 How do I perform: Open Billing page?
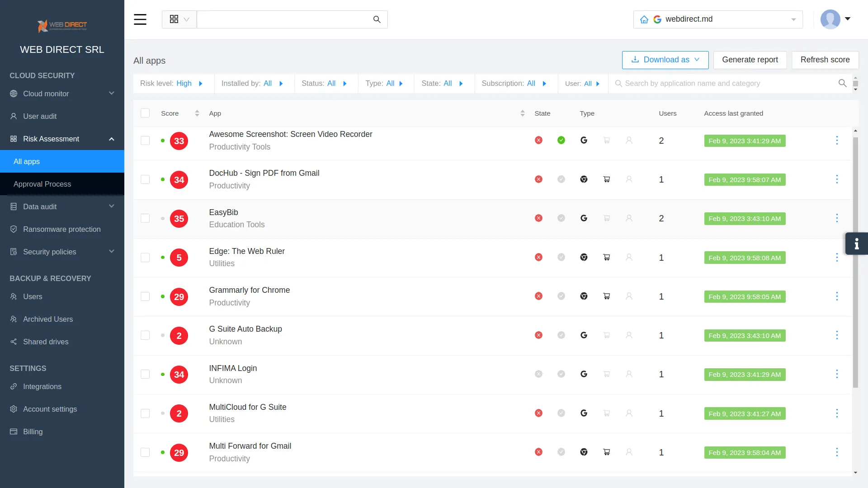(x=62, y=432)
